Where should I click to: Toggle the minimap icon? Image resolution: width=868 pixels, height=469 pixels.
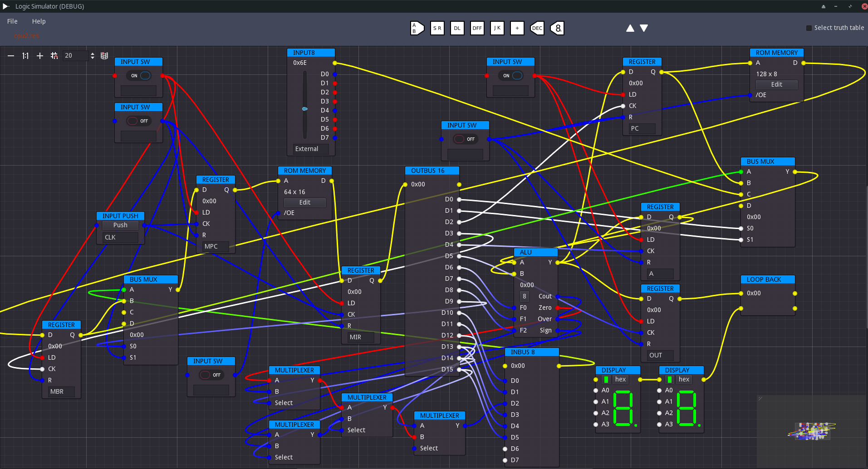click(x=104, y=56)
